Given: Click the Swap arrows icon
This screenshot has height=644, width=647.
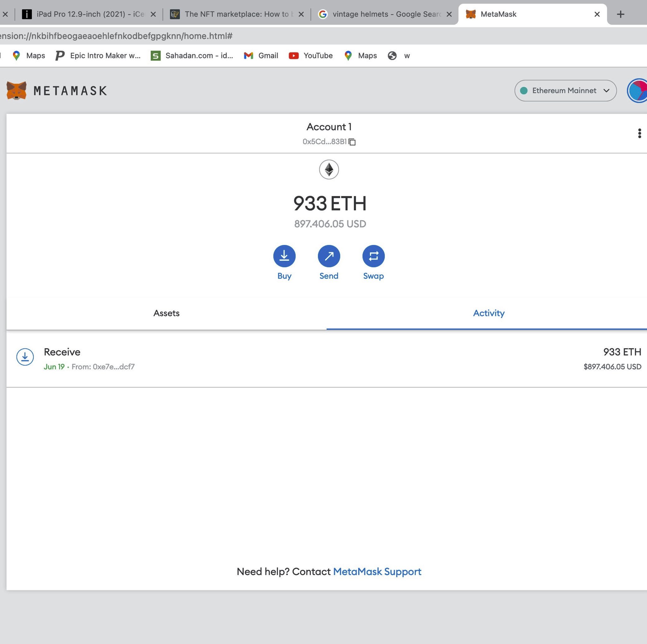Looking at the screenshot, I should (x=373, y=256).
